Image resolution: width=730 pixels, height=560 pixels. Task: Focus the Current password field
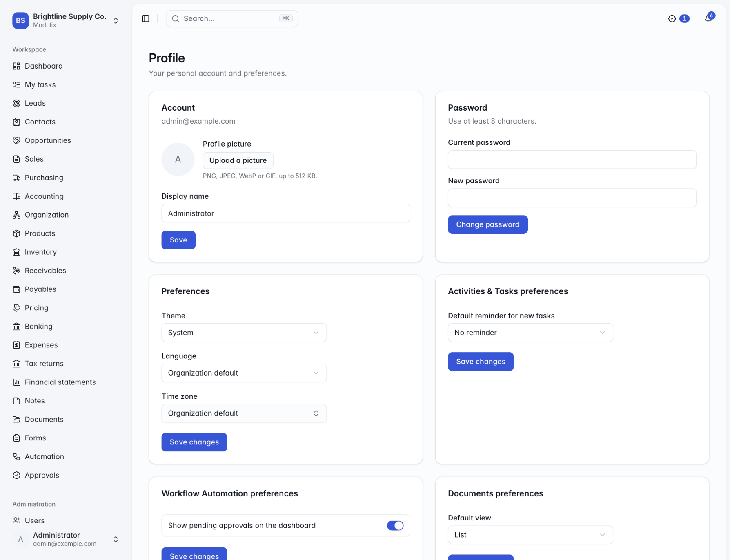tap(572, 160)
